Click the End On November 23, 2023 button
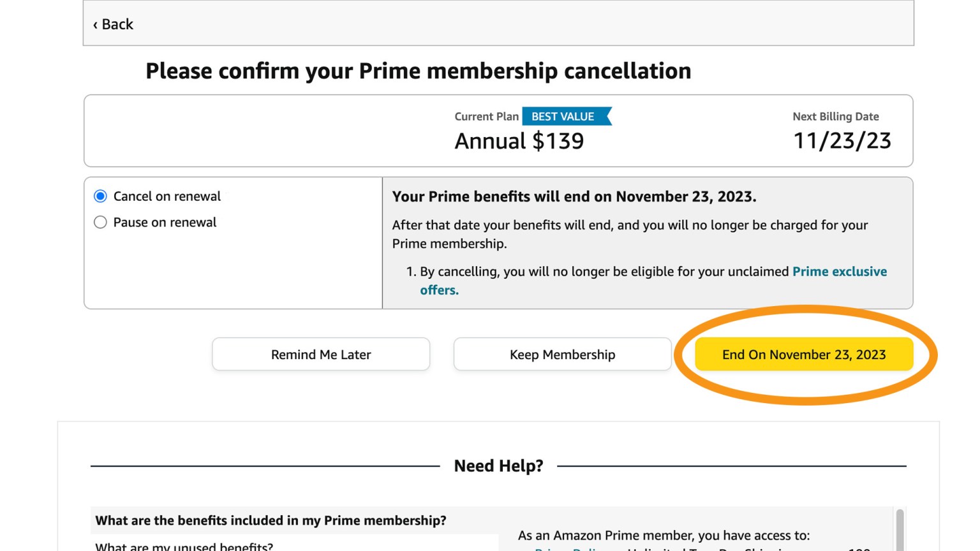The image size is (980, 551). pos(803,355)
